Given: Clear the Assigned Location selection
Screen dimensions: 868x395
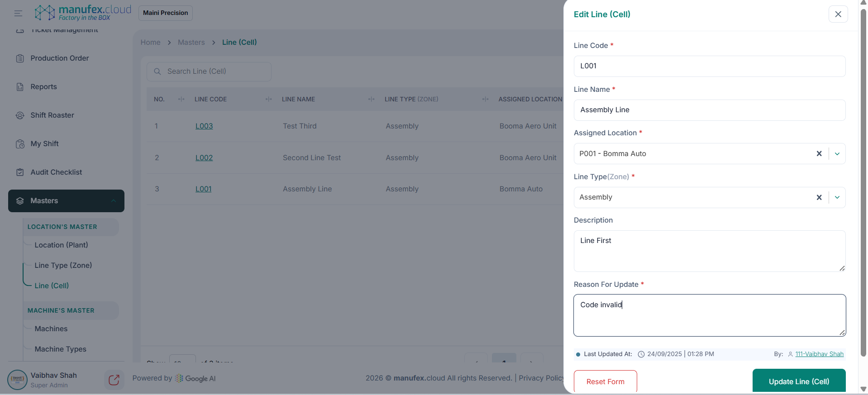Looking at the screenshot, I should point(819,154).
